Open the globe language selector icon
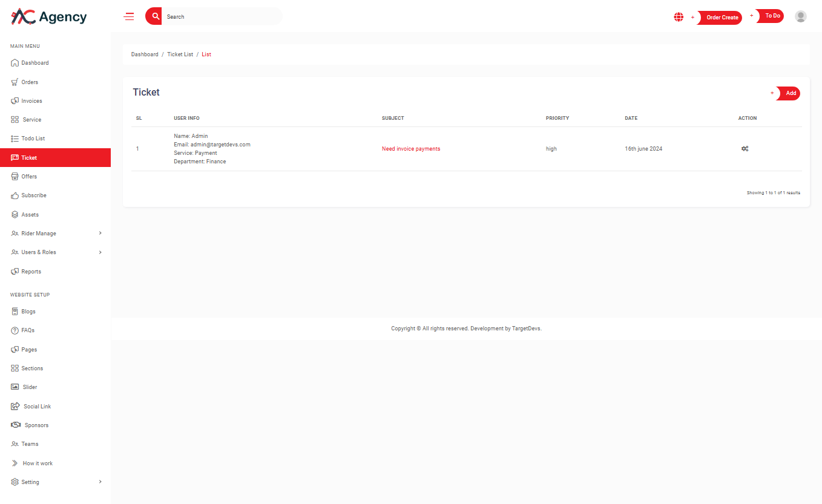This screenshot has height=504, width=822. click(679, 17)
